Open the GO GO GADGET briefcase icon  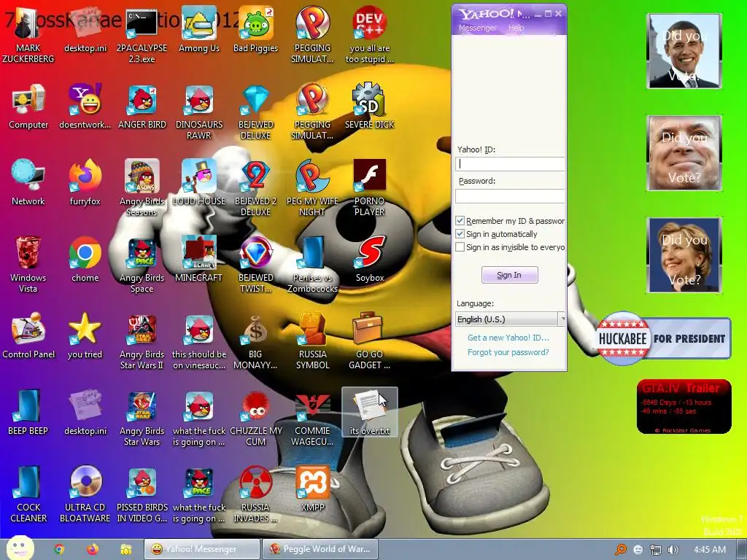pyautogui.click(x=369, y=342)
